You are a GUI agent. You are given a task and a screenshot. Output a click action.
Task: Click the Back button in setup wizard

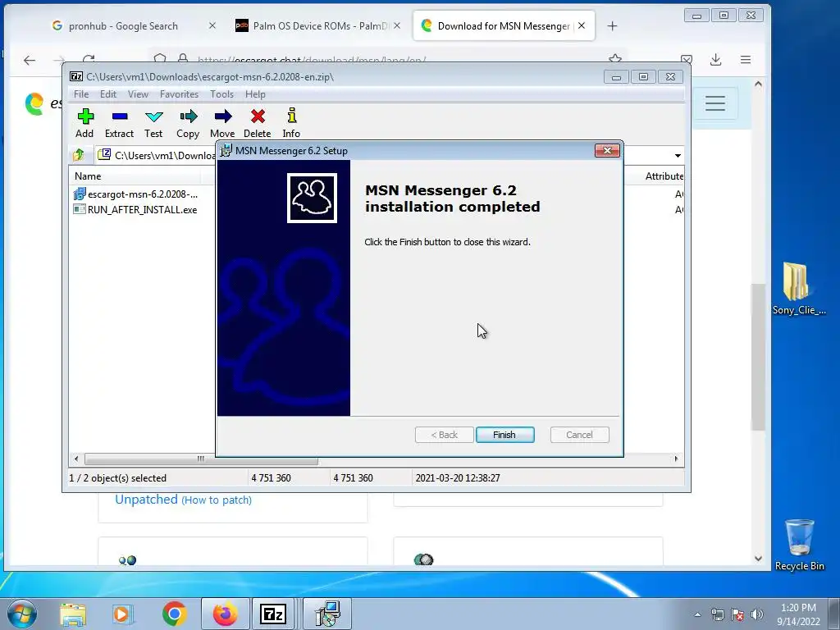(444, 435)
